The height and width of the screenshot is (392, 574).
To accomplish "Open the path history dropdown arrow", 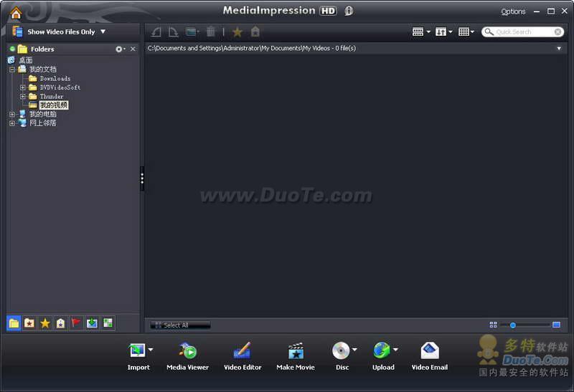I will [x=559, y=48].
